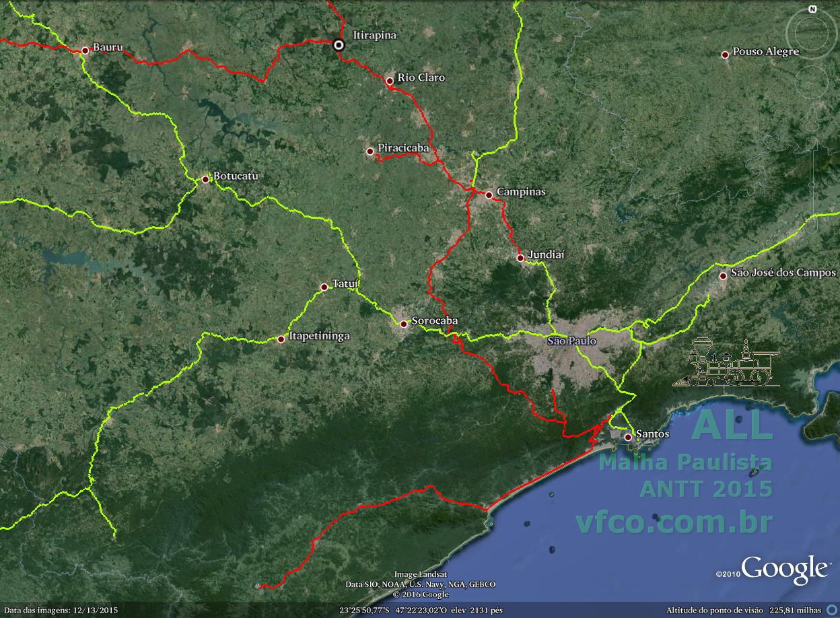
Task: Click the Look joystick ring
Action: (x=812, y=34)
